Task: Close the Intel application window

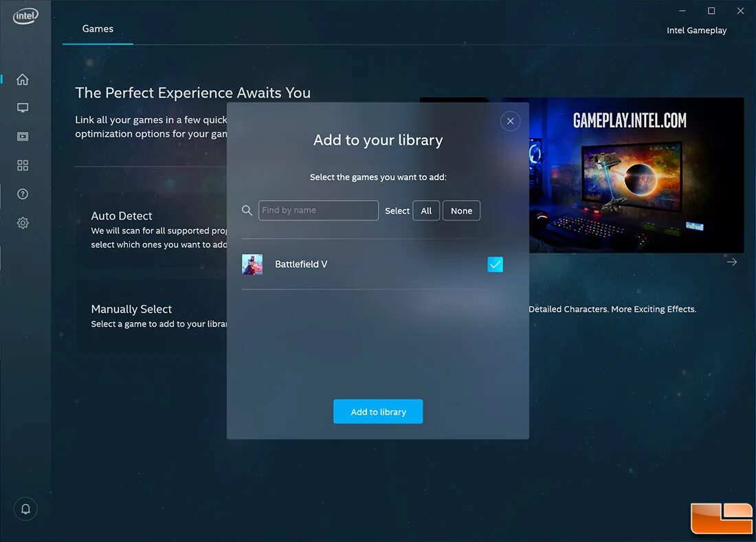Action: coord(740,10)
